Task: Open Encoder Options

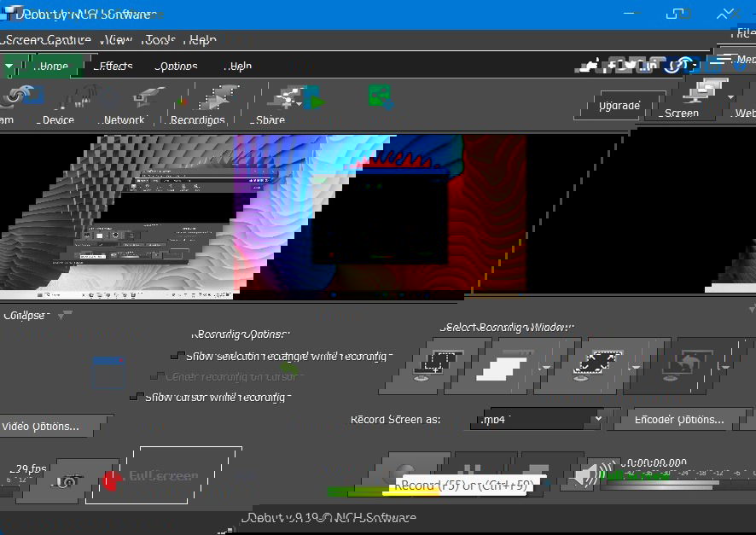Action: point(679,419)
